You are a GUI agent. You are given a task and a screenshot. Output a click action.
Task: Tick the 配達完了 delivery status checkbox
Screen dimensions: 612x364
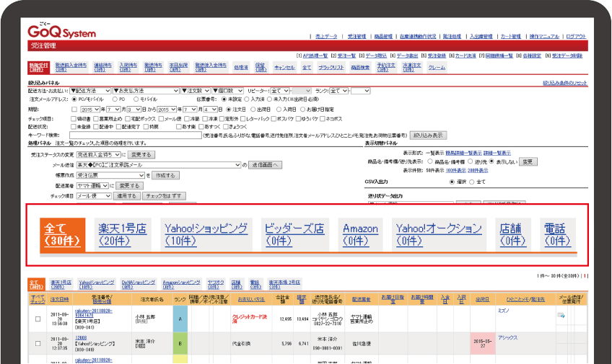[x=118, y=127]
